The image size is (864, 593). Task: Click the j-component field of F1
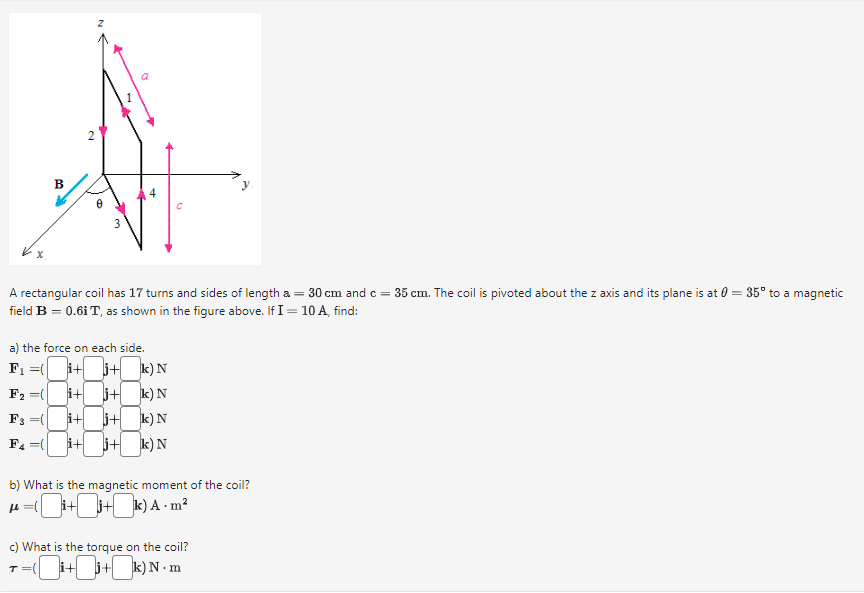click(x=93, y=367)
